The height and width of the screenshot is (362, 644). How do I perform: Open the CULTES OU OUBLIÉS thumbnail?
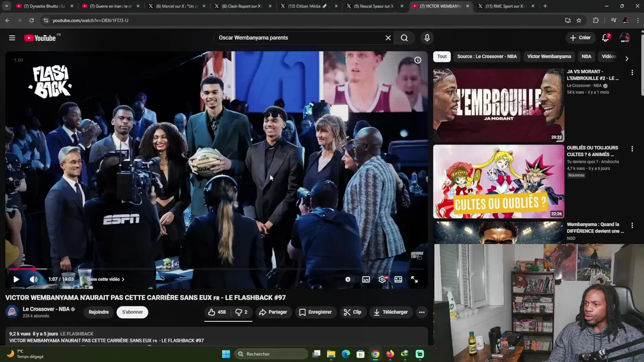point(499,182)
